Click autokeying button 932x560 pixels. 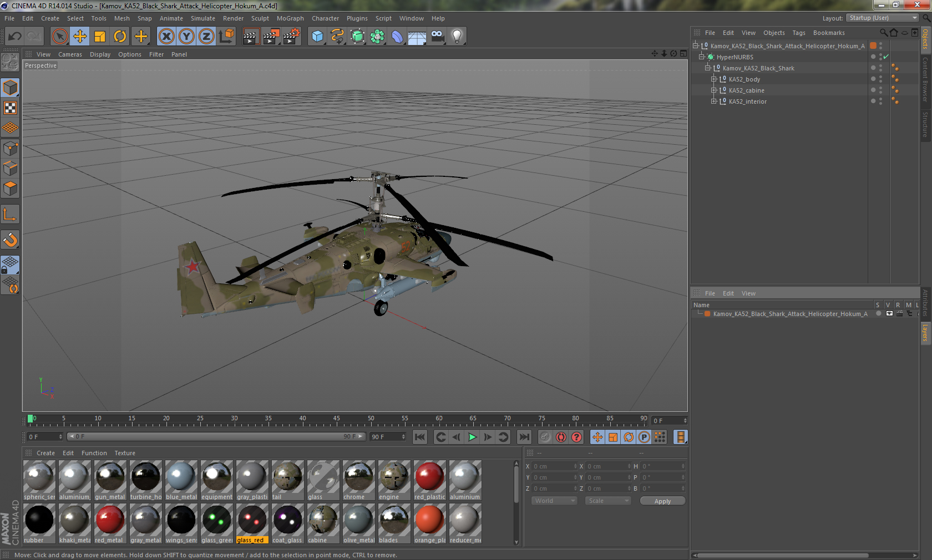click(x=561, y=437)
